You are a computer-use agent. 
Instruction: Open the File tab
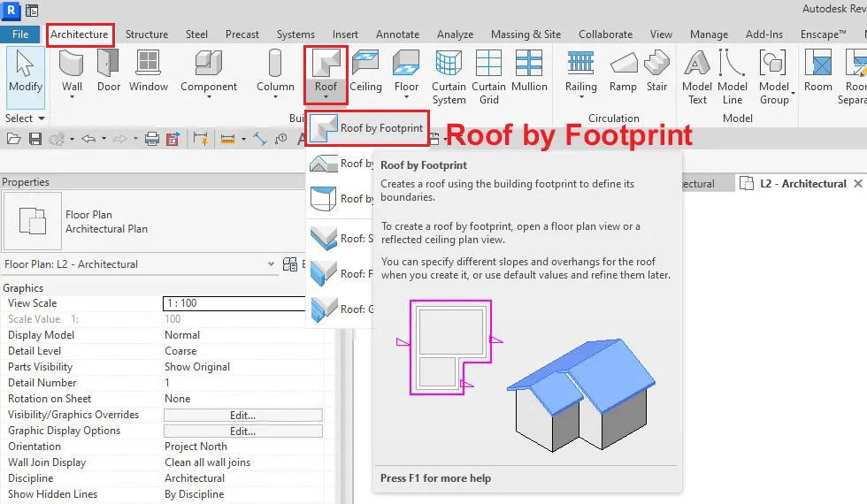click(20, 34)
